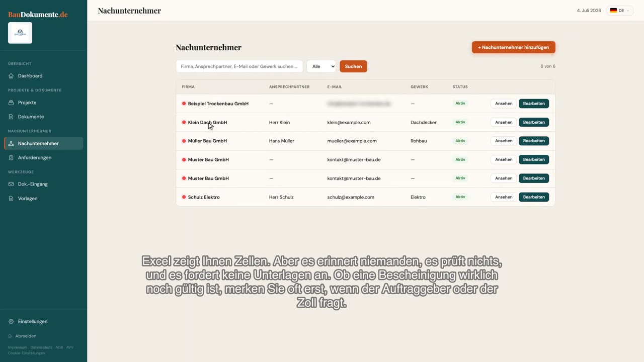The height and width of the screenshot is (362, 644).
Task: Click the 6 von 6 result count
Action: tap(548, 66)
